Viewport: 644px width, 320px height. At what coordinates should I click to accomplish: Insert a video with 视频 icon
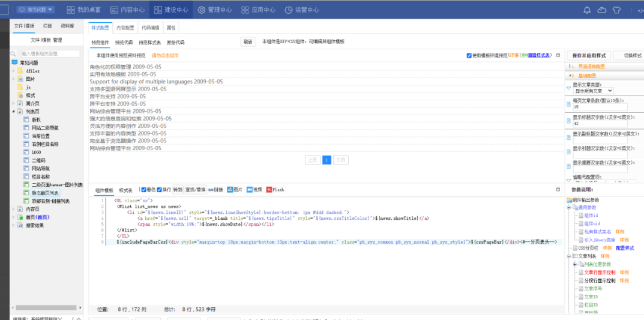[253, 190]
